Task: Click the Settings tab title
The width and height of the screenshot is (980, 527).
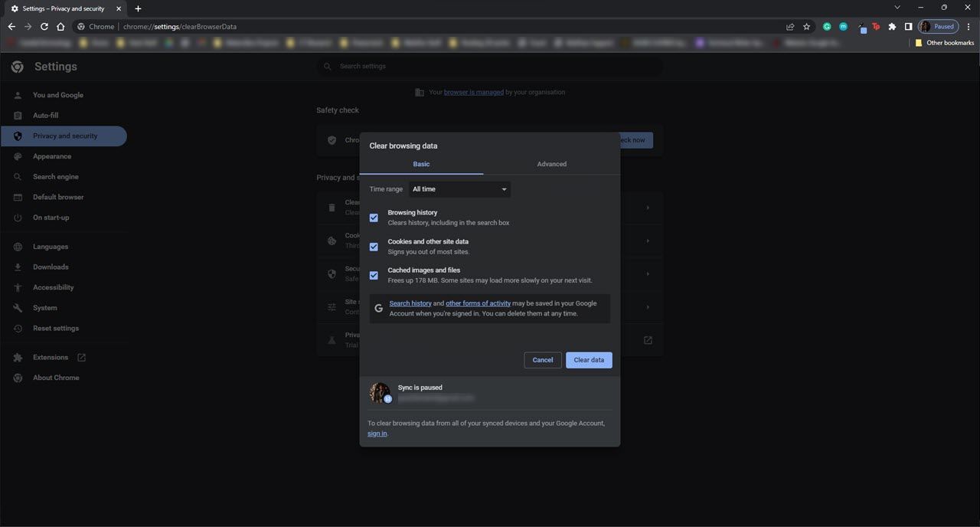Action: click(x=64, y=8)
